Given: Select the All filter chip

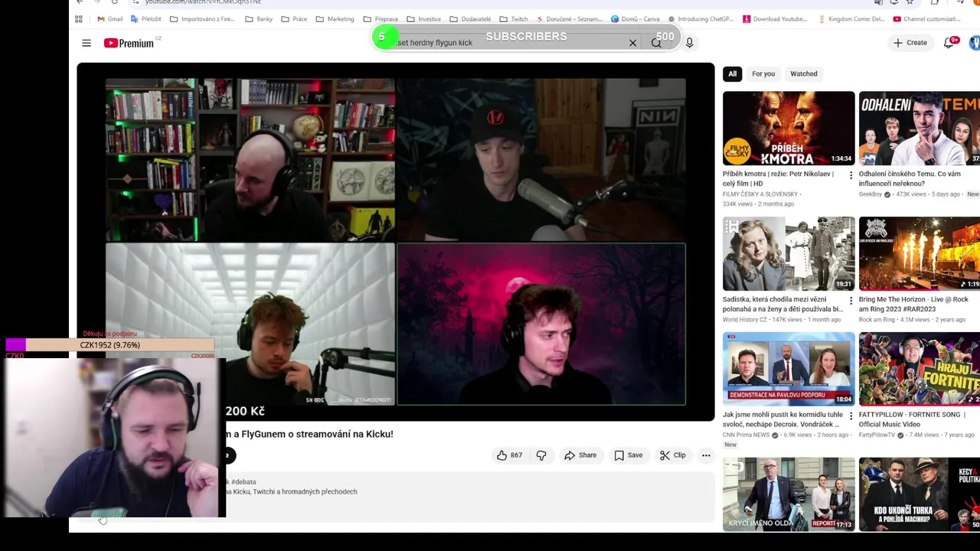Looking at the screenshot, I should 733,73.
